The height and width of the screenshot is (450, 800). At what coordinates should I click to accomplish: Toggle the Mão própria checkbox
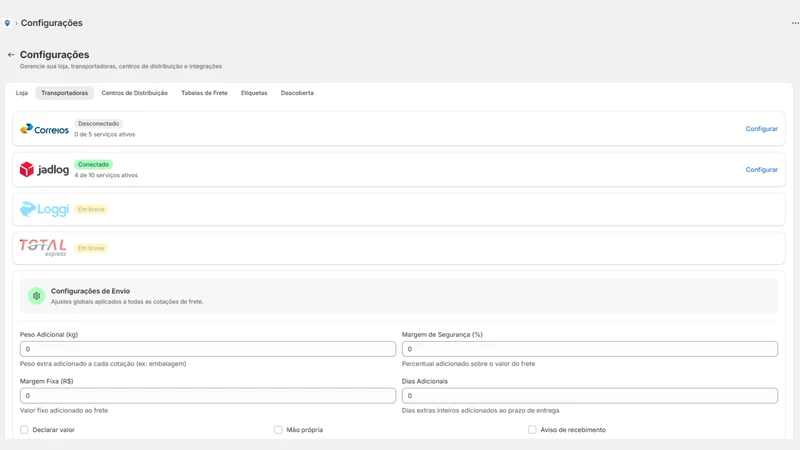point(278,430)
